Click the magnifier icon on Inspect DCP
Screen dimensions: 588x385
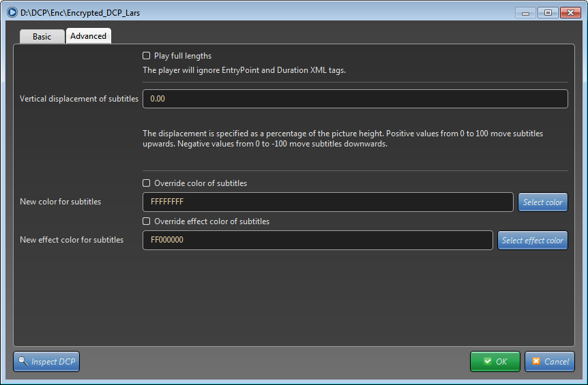(x=23, y=361)
